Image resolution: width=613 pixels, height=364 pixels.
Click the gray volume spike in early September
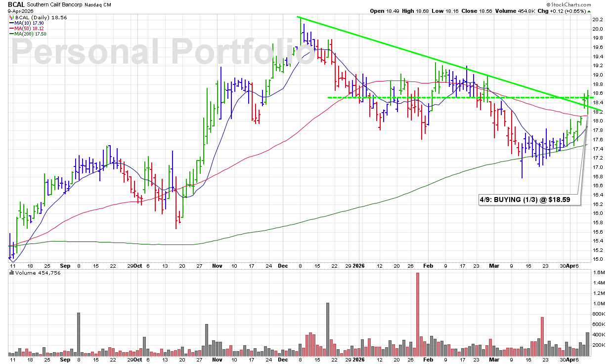pyautogui.click(x=78, y=334)
